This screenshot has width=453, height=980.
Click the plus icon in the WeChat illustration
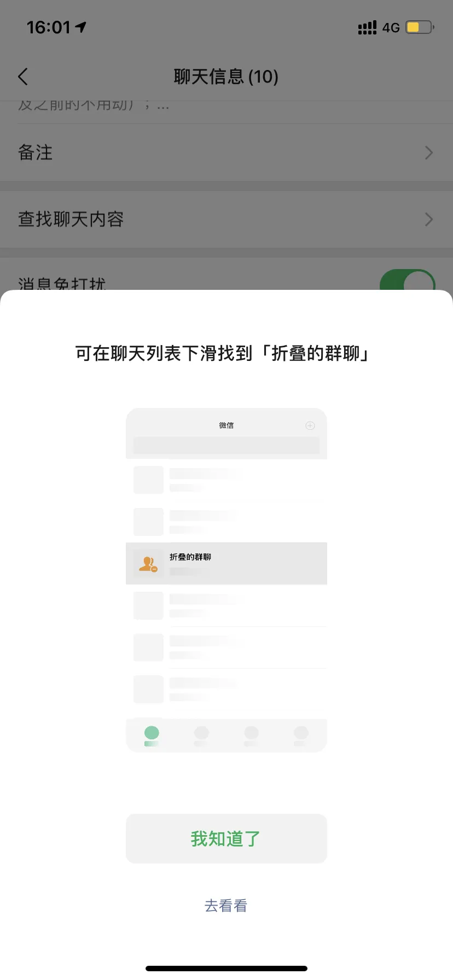[310, 425]
